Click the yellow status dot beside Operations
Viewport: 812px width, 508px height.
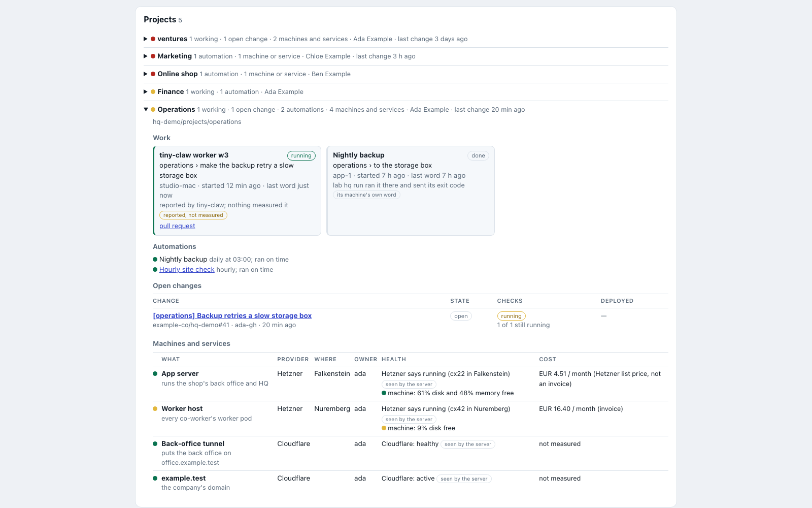click(153, 110)
